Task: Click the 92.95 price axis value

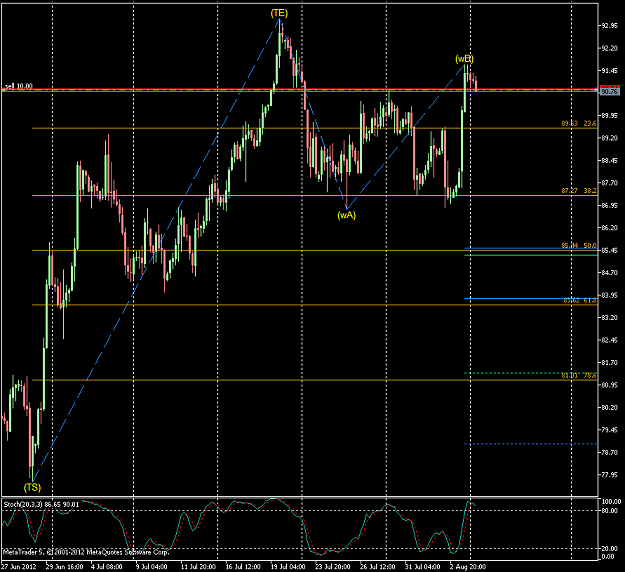Action: coord(609,26)
